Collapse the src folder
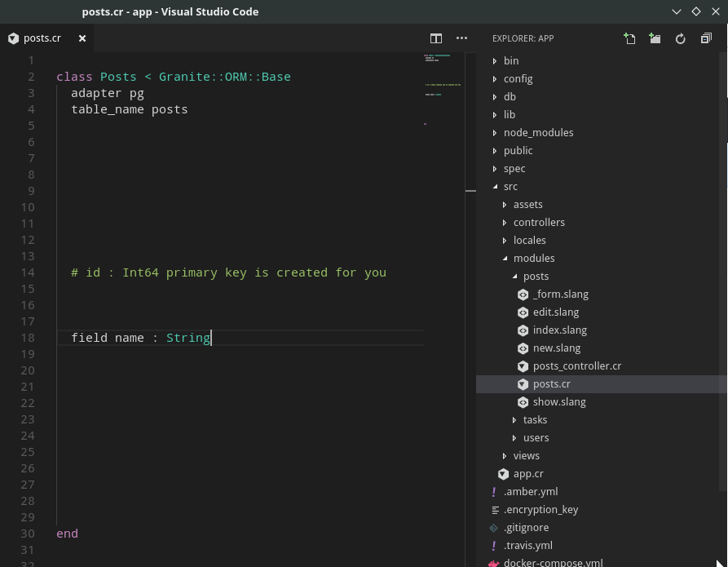This screenshot has width=728, height=567. pyautogui.click(x=495, y=186)
